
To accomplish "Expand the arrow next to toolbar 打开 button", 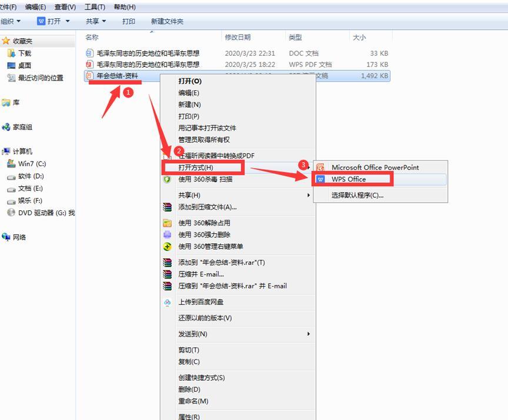I will [68, 21].
